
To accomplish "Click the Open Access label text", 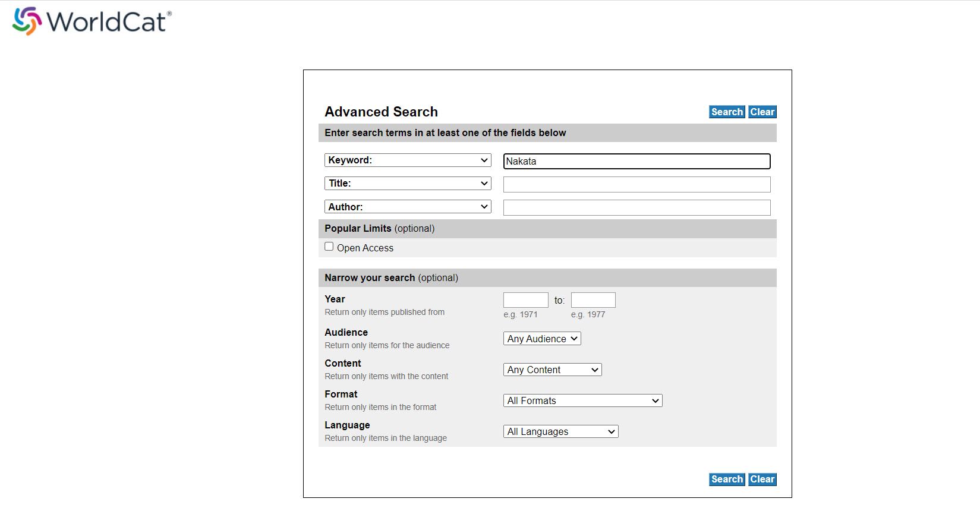I will [365, 248].
